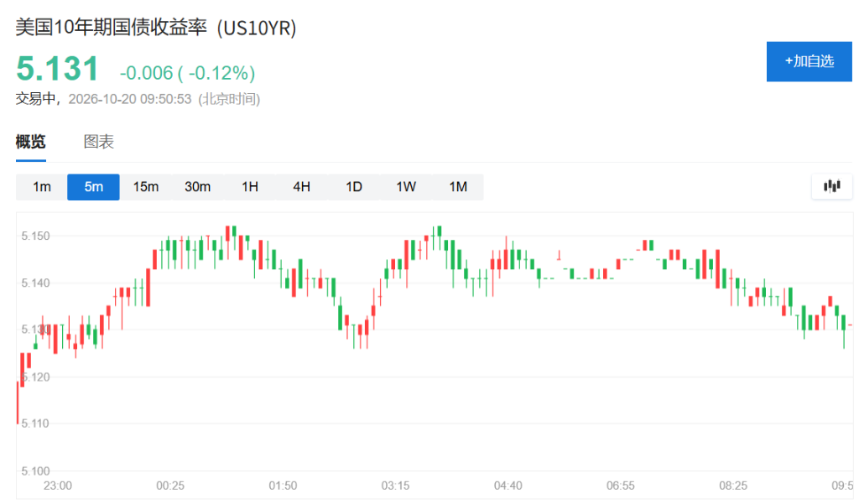Click the 00:25 time axis label

click(170, 486)
